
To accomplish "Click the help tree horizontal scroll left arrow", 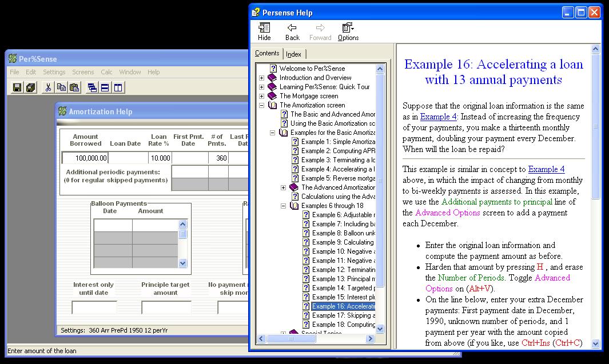I will point(261,339).
